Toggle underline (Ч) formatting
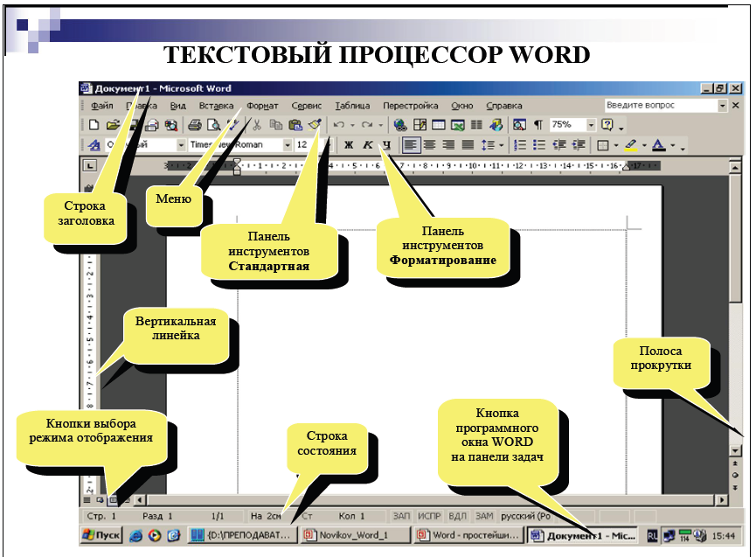The image size is (756, 557). pos(386,144)
